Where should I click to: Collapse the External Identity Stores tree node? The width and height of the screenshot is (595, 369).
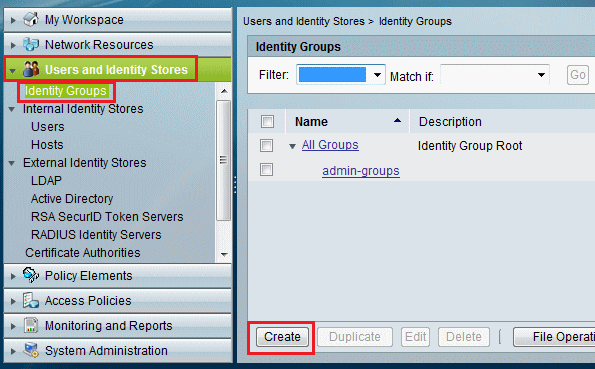12,163
